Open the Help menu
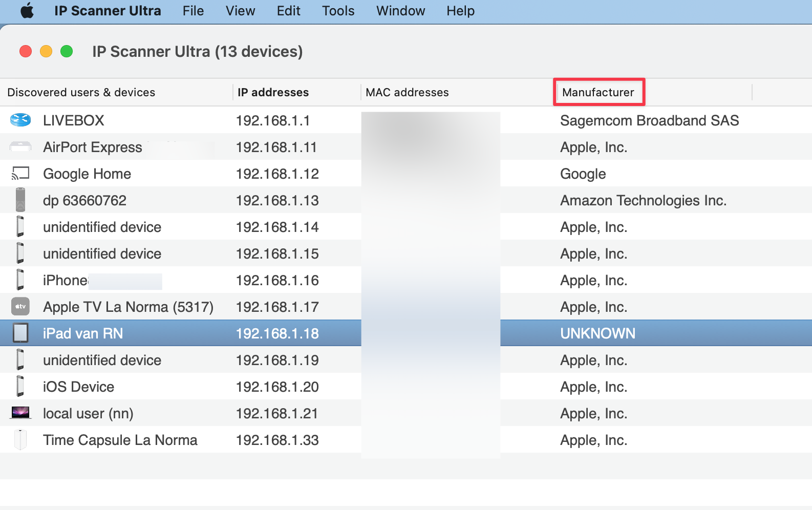 [460, 11]
